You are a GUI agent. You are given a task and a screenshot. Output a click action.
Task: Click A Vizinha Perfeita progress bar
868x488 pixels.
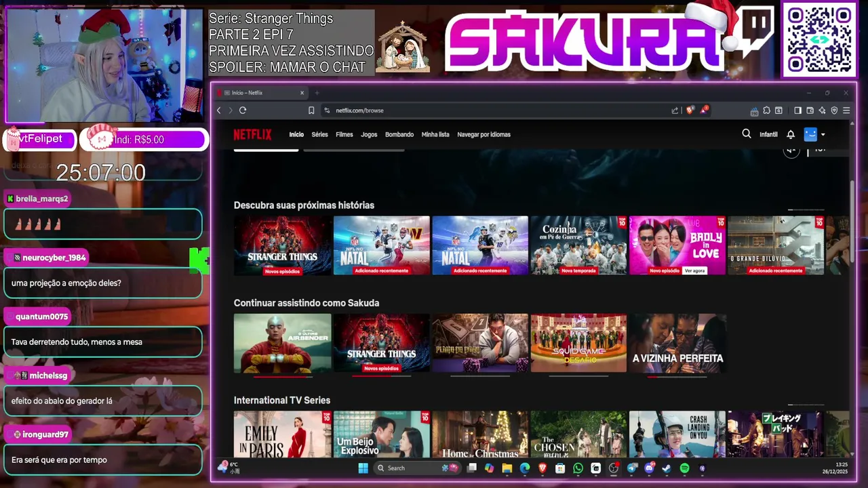[677, 376]
